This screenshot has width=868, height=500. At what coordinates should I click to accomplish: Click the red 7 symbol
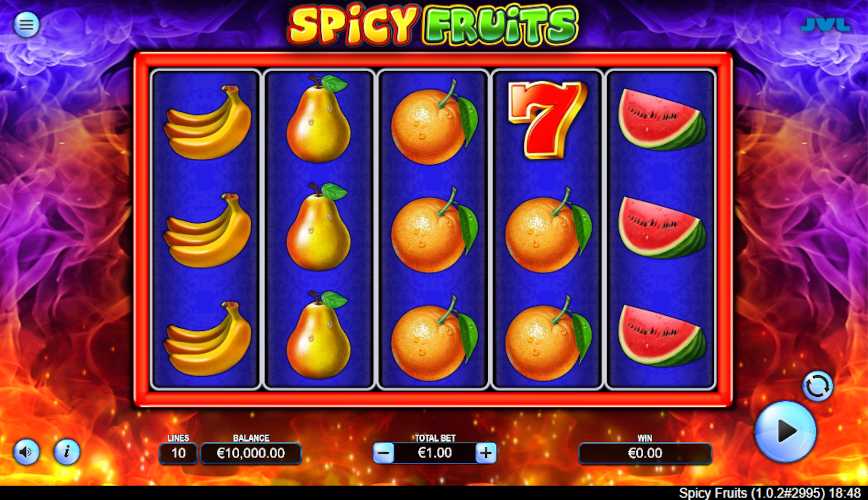point(547,120)
